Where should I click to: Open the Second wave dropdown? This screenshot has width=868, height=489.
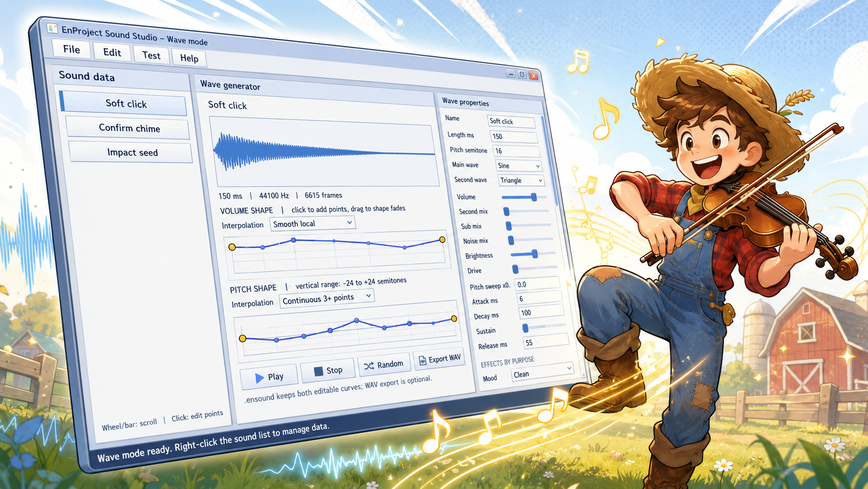pos(521,180)
